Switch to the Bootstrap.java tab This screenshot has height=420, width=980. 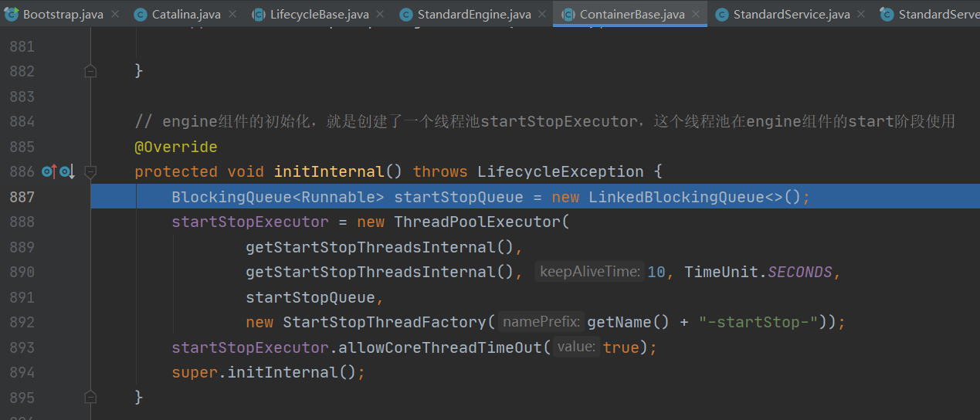[63, 14]
